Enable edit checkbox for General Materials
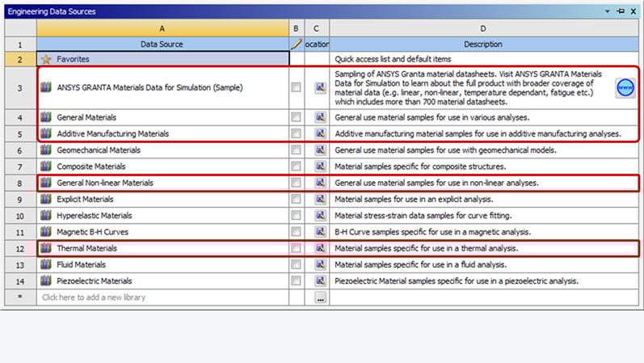The width and height of the screenshot is (644, 363). coord(297,118)
